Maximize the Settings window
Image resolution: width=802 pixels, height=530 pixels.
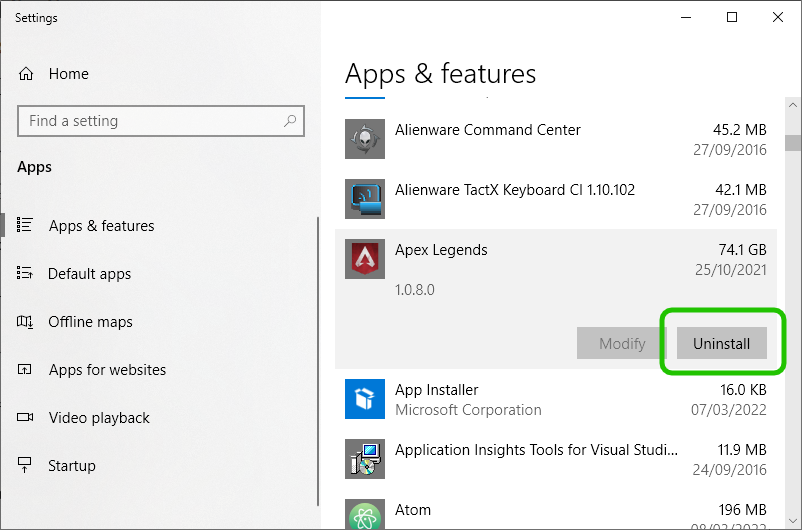[x=732, y=17]
